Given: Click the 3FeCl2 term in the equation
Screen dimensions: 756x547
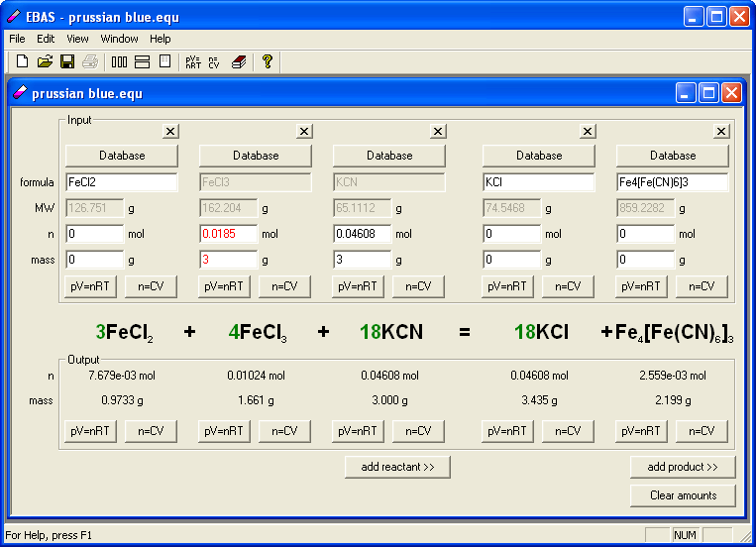Looking at the screenshot, I should point(125,332).
